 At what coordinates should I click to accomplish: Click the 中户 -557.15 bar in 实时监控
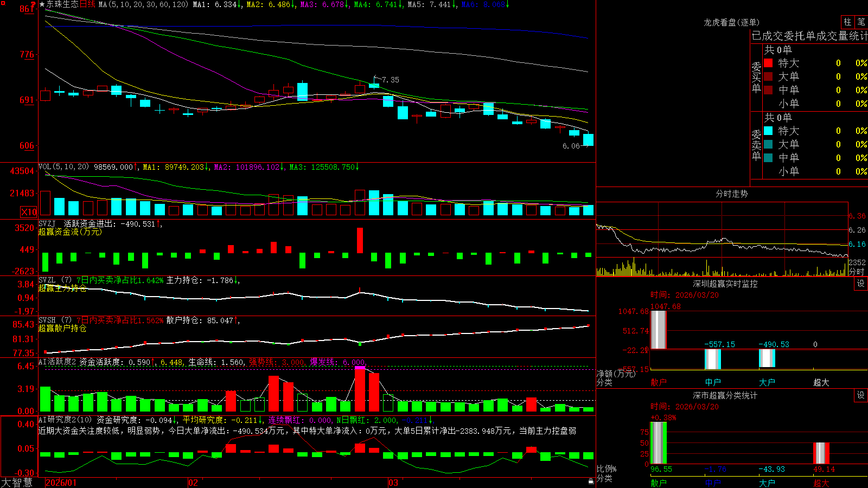[713, 359]
